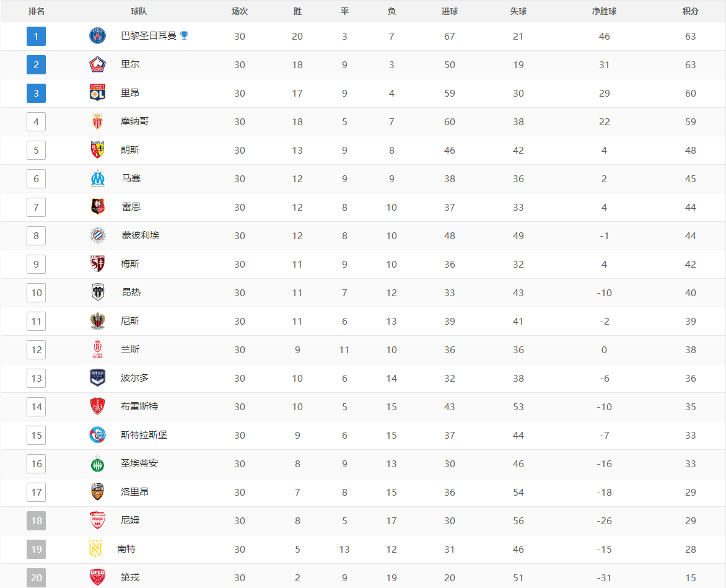Click the 排名 column header
The height and width of the screenshot is (588, 726).
pyautogui.click(x=37, y=11)
